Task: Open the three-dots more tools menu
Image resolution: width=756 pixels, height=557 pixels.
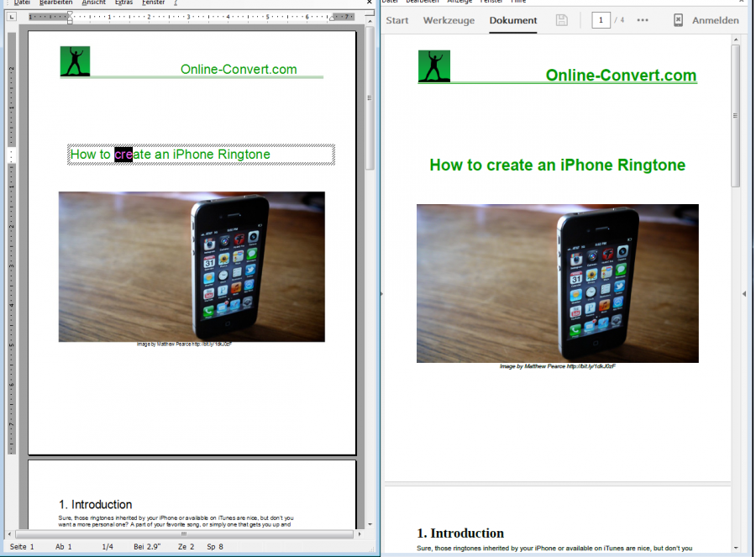Action: point(643,20)
